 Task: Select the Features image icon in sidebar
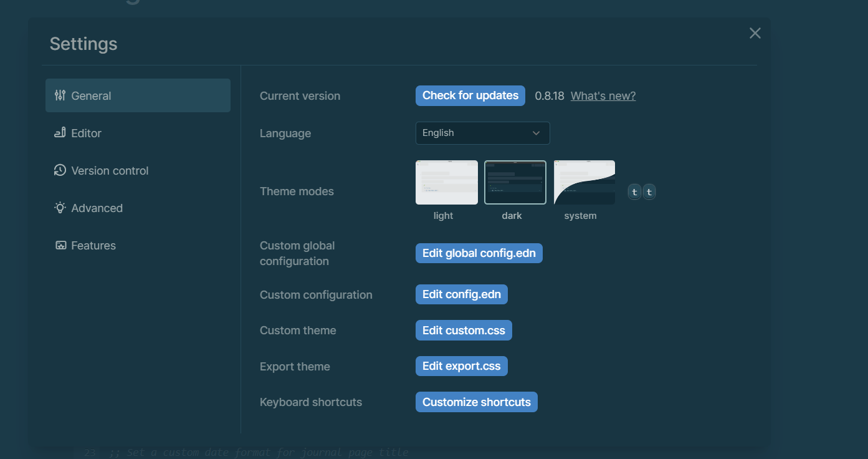point(60,245)
